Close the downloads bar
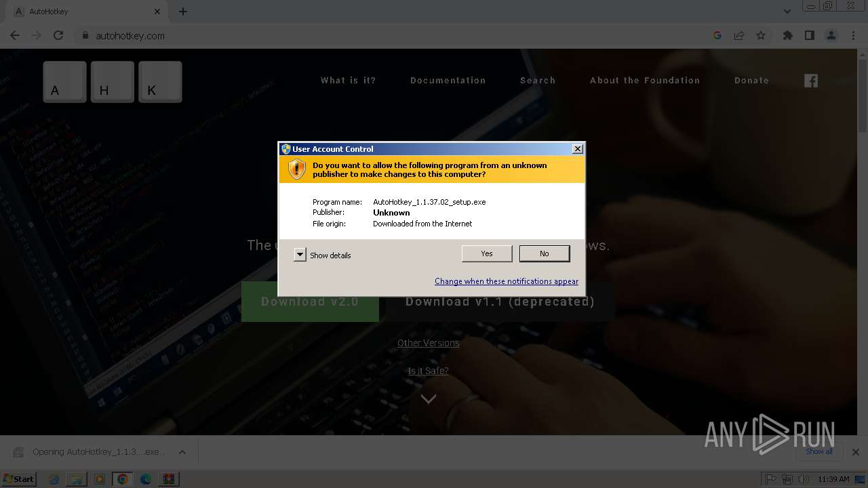 [856, 452]
